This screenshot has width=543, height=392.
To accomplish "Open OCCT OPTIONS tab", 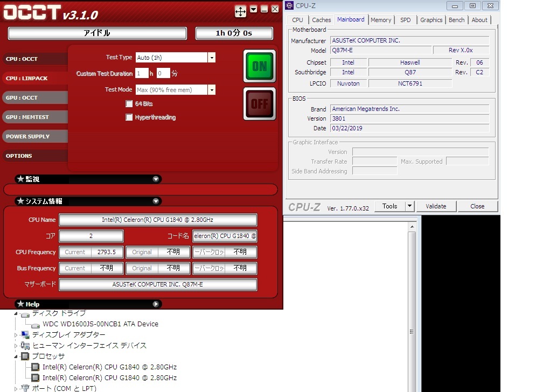I will (x=34, y=156).
